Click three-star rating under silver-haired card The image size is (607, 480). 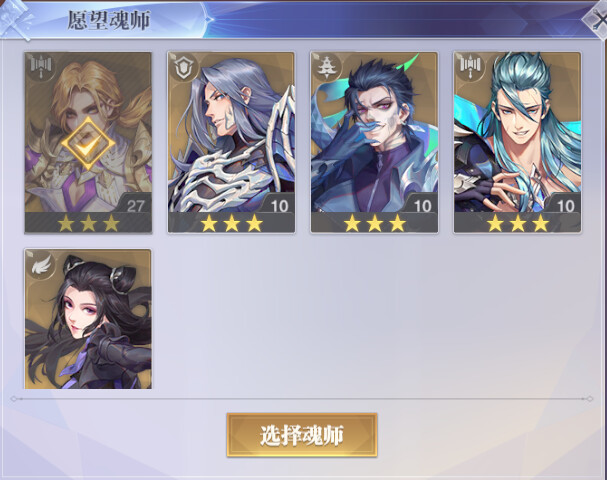231,223
